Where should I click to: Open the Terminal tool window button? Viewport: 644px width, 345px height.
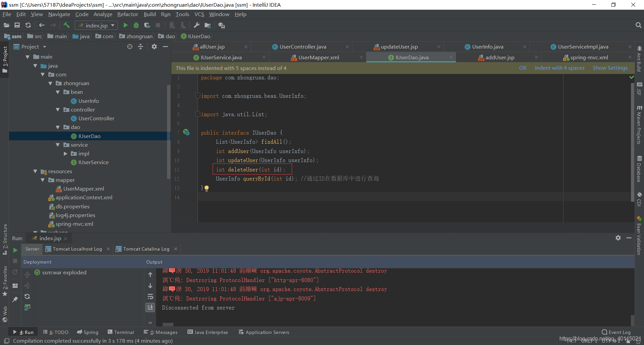[x=121, y=332]
